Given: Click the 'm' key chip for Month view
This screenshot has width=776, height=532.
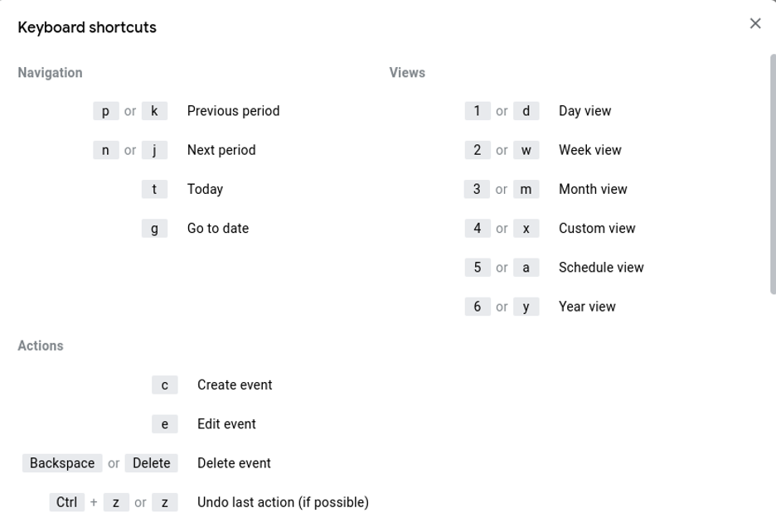Looking at the screenshot, I should 526,189.
